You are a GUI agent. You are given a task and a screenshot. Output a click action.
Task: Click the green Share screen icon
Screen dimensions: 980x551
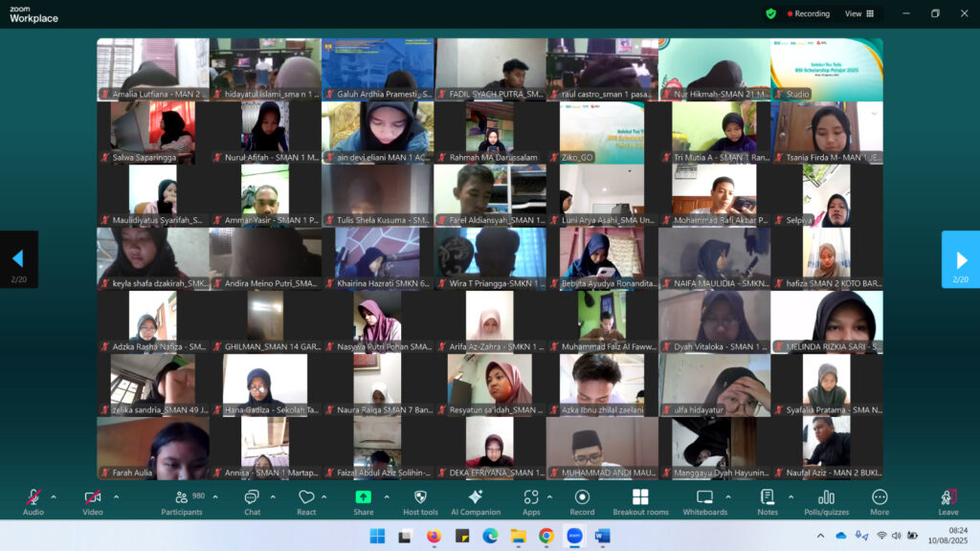(x=364, y=497)
